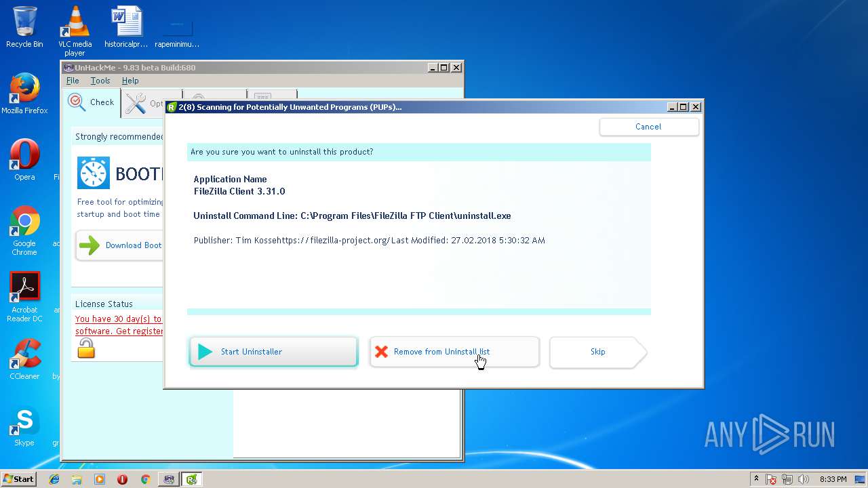Open Recycle Bin desktop icon
Image resolution: width=868 pixels, height=488 pixels.
pyautogui.click(x=24, y=27)
